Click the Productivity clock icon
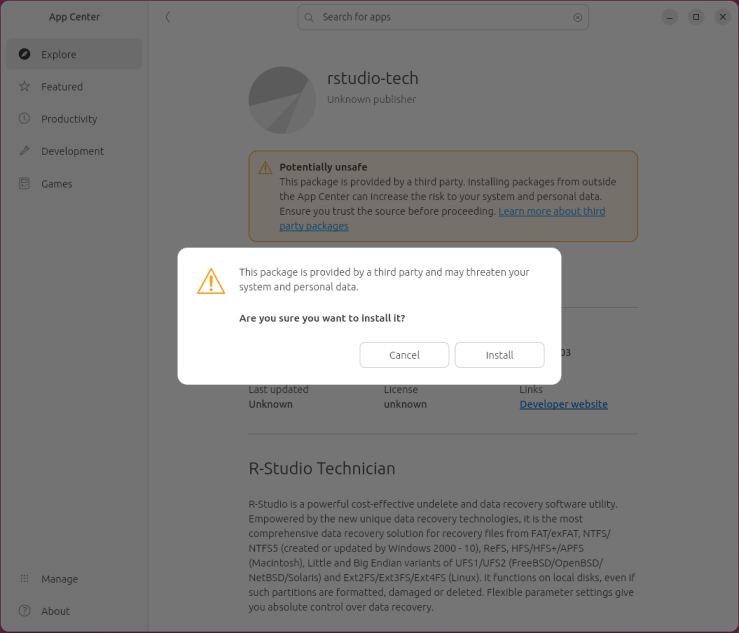 [x=25, y=118]
